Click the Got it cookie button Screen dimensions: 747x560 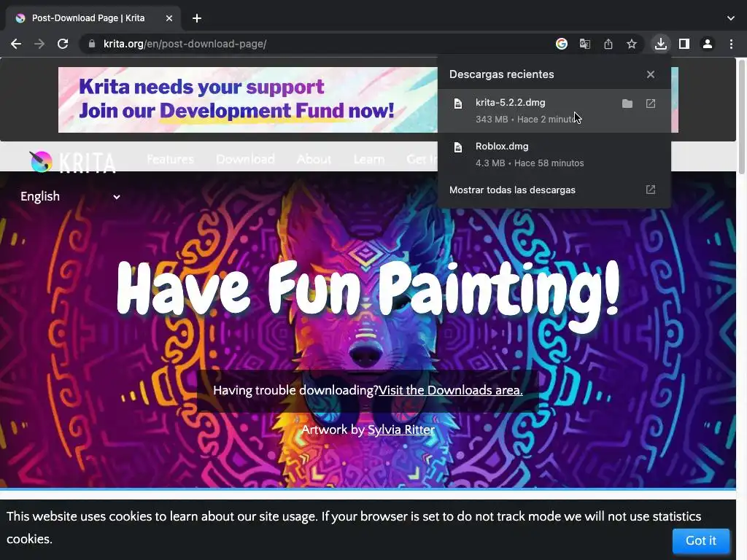point(701,540)
